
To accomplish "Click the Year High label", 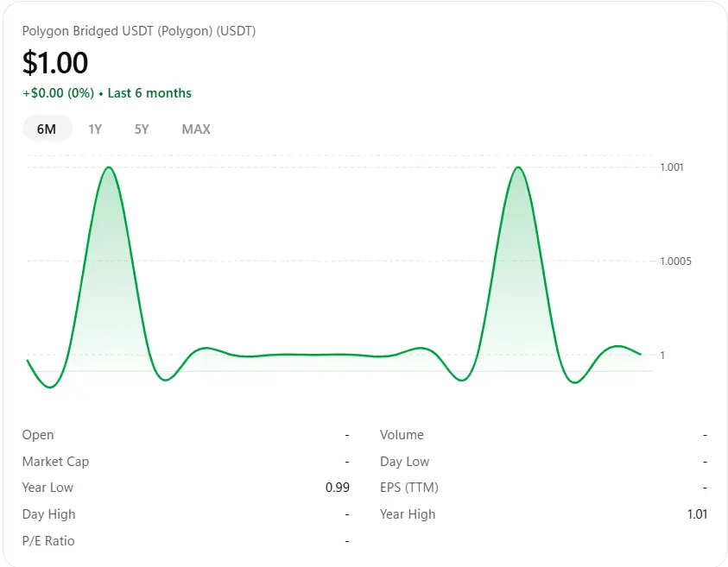I will (408, 514).
